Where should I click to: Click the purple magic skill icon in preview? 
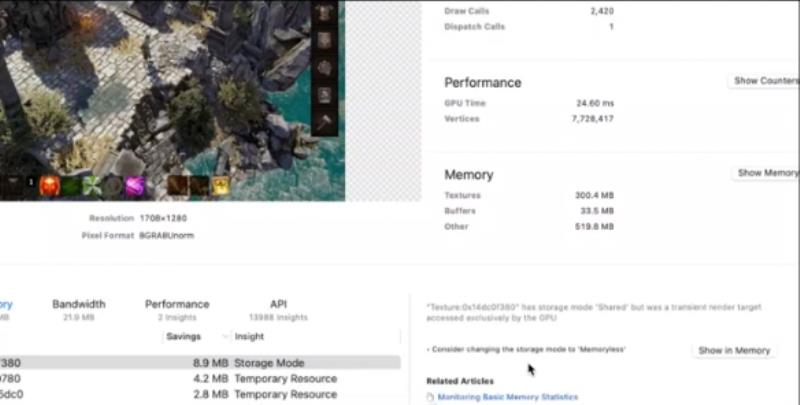pos(135,185)
